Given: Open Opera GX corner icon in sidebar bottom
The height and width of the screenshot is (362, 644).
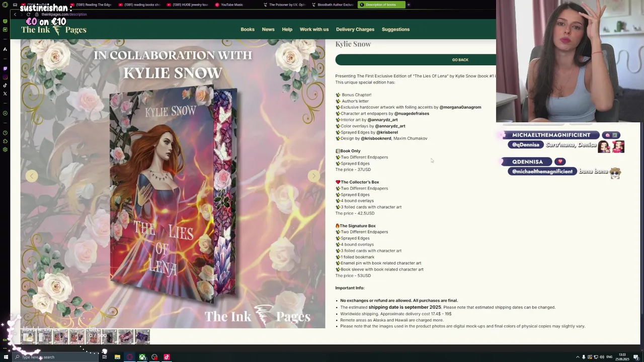Looking at the screenshot, I should pos(5,340).
